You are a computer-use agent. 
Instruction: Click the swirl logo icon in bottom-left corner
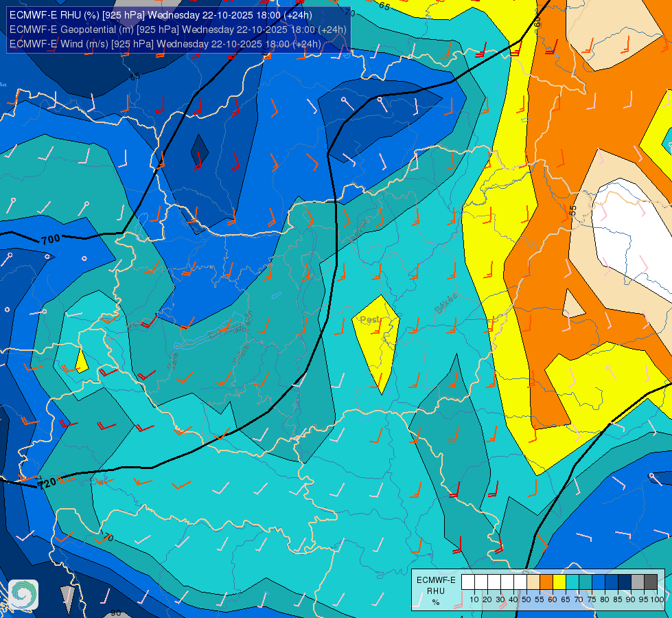pos(23,595)
